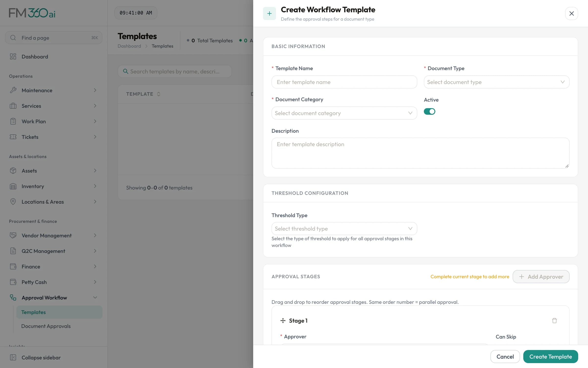The width and height of the screenshot is (588, 368).
Task: Click the Tickets icon in sidebar
Action: [x=13, y=137]
